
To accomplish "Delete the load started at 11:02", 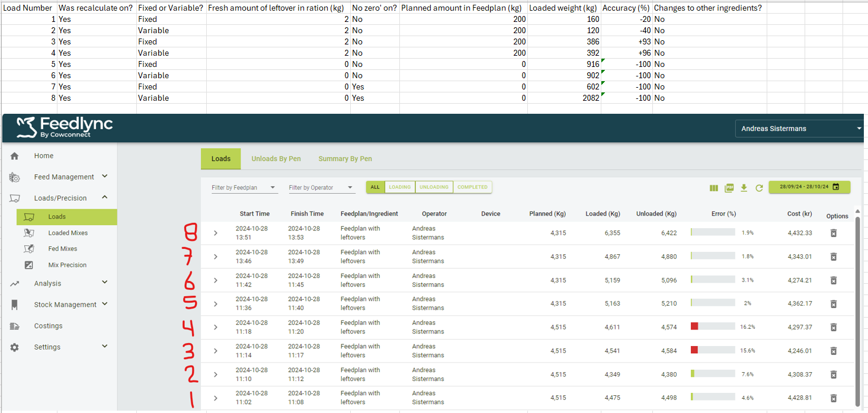I will click(x=833, y=398).
